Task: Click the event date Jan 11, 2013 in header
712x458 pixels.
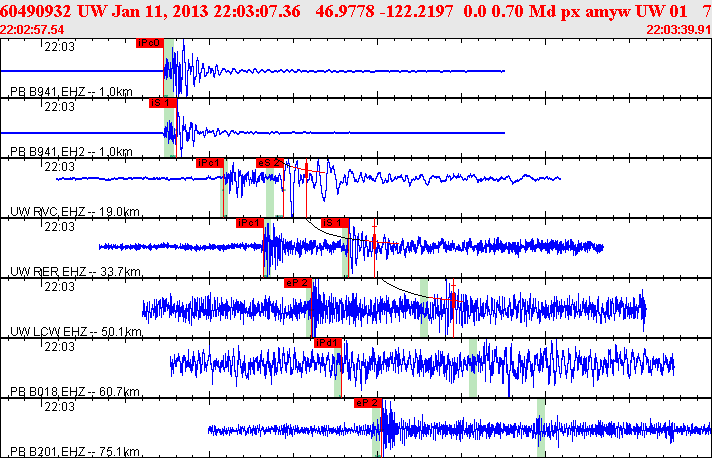Action: (x=160, y=11)
